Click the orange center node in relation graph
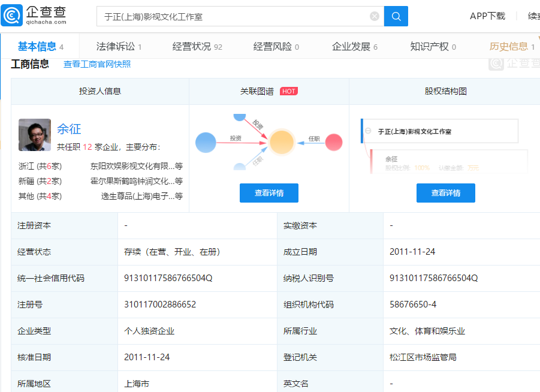Image resolution: width=540 pixels, height=392 pixels. (282, 142)
